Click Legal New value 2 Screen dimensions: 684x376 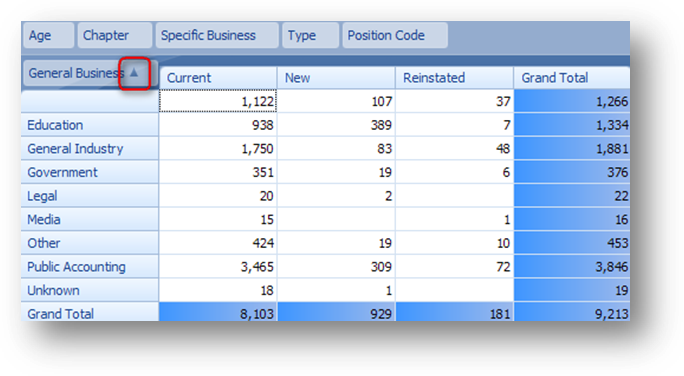point(336,196)
